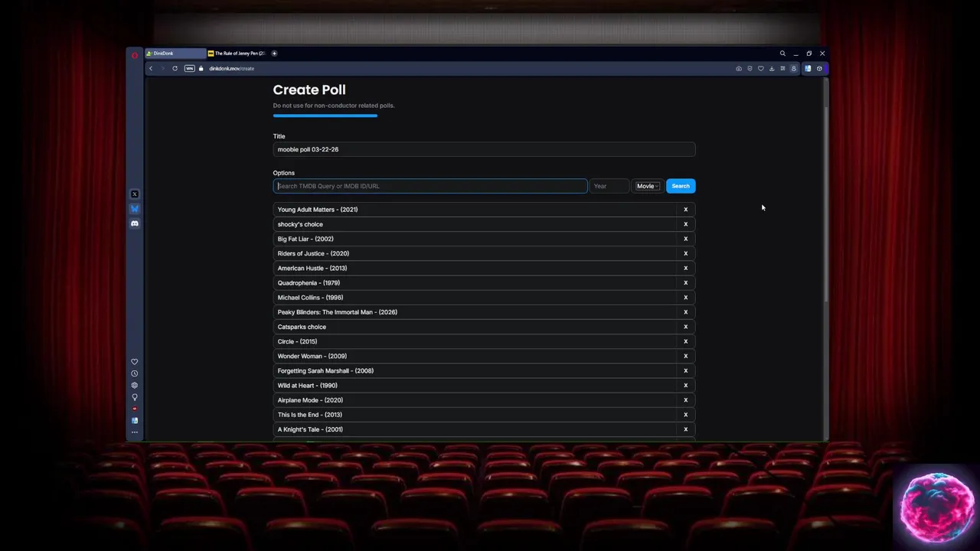
Task: Remove A Knight's Tale option
Action: pos(686,429)
